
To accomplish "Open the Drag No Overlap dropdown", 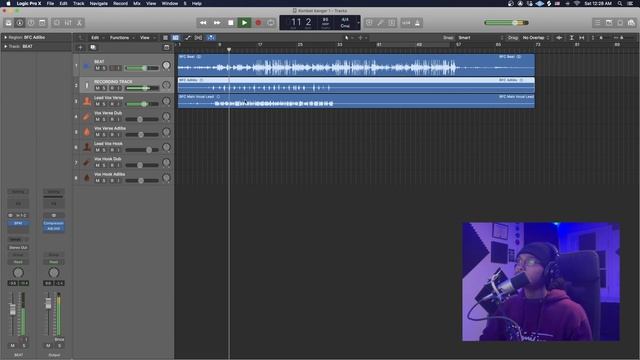I will [536, 38].
